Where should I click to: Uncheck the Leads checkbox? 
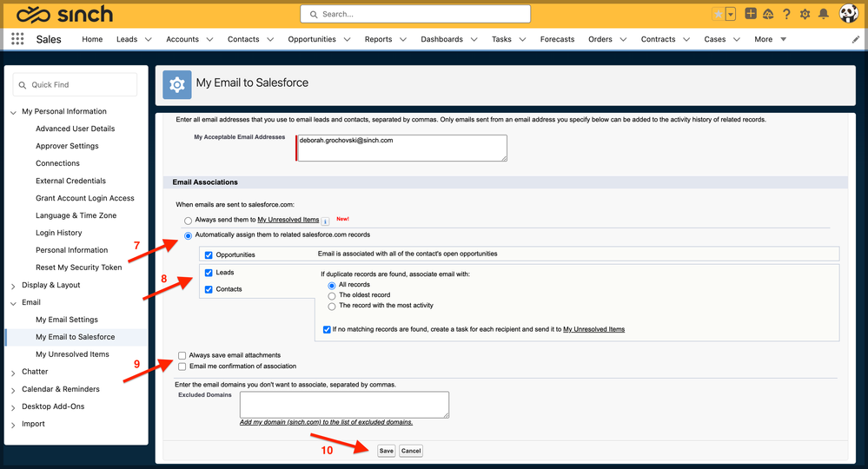pyautogui.click(x=209, y=273)
